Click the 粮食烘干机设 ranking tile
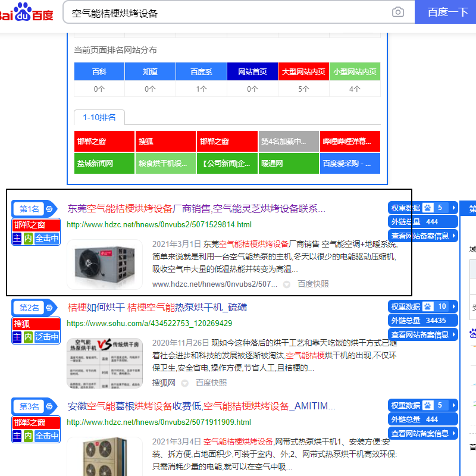This screenshot has width=476, height=476. tap(166, 163)
